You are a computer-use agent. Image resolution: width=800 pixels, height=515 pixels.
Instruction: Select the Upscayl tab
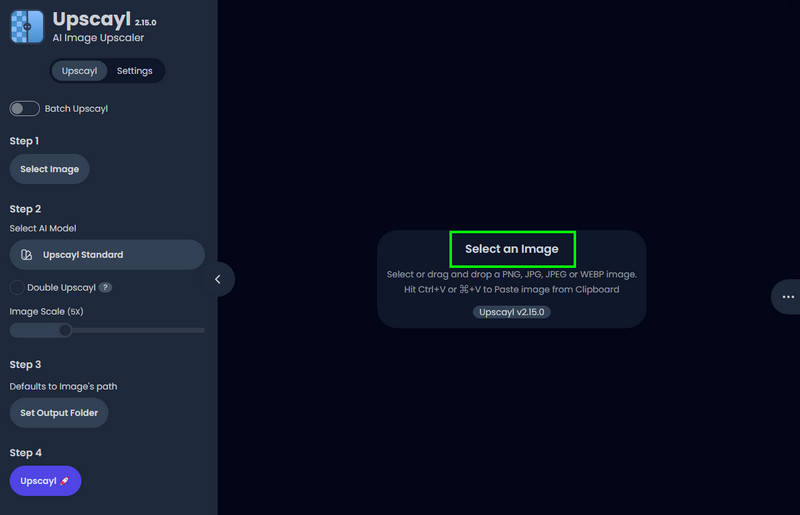tap(79, 71)
